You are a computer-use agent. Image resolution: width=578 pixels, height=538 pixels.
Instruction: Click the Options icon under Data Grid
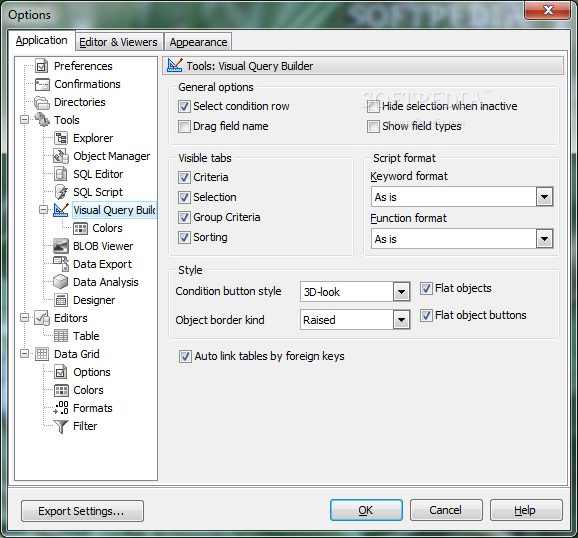61,372
